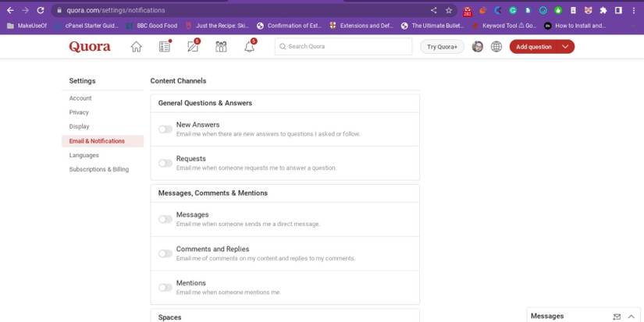The width and height of the screenshot is (644, 322).
Task: Click the Messages panel title
Action: 547,316
